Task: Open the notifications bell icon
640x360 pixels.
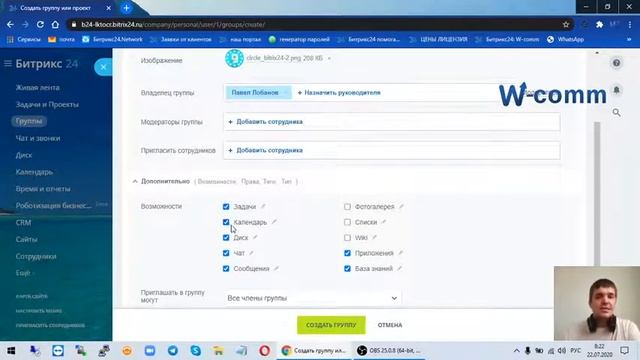Action: 616,89
